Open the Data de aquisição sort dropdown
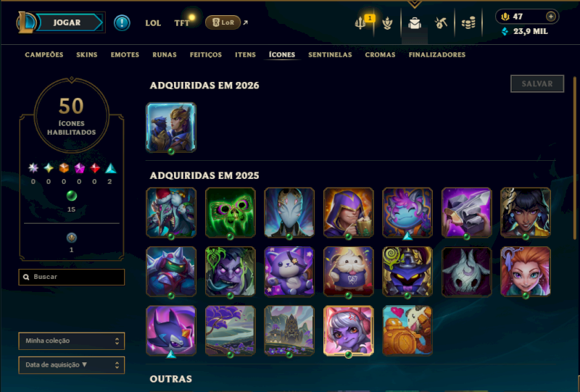This screenshot has width=580, height=392. 71,365
